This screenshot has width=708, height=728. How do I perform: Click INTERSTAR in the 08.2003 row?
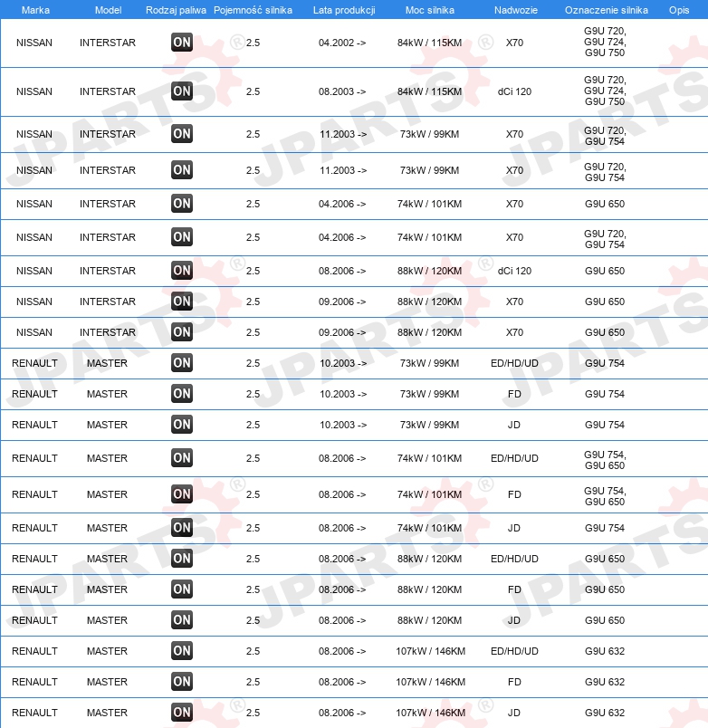click(108, 91)
